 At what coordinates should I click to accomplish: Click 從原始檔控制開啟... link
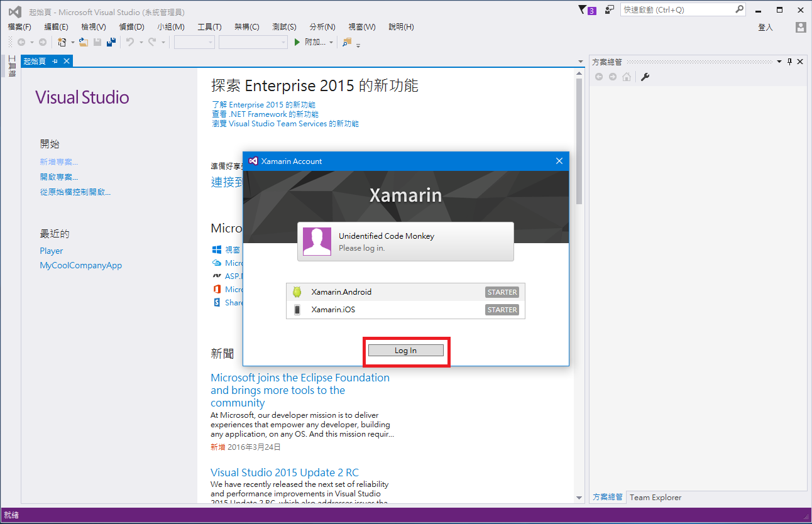tap(75, 192)
